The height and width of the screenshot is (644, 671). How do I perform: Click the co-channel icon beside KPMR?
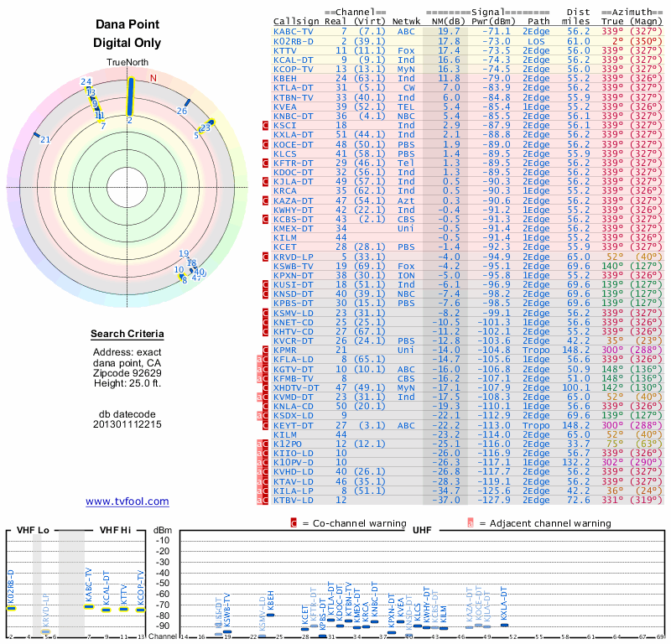coord(265,350)
